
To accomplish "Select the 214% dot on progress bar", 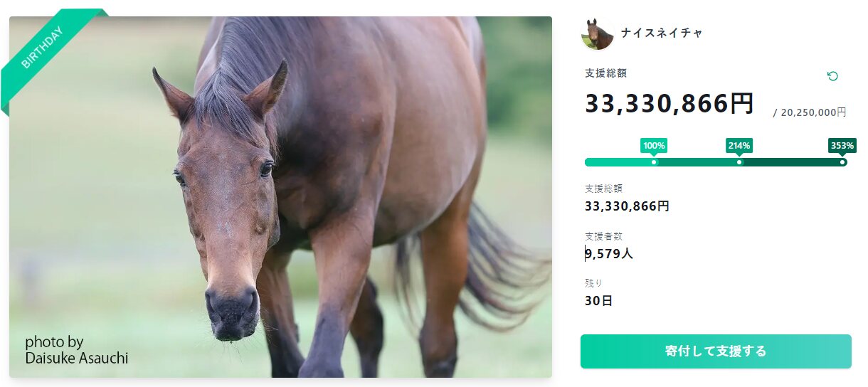I will (x=739, y=162).
